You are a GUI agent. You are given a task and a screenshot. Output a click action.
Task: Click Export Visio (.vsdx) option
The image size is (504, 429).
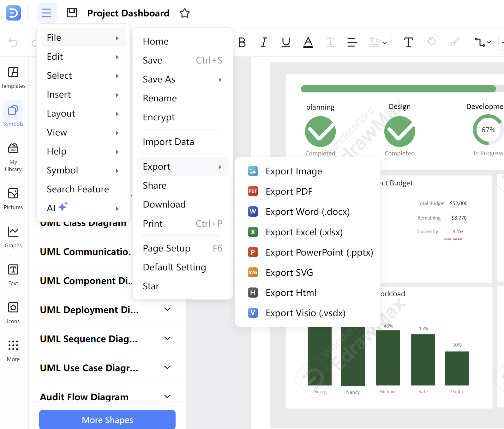click(308, 313)
